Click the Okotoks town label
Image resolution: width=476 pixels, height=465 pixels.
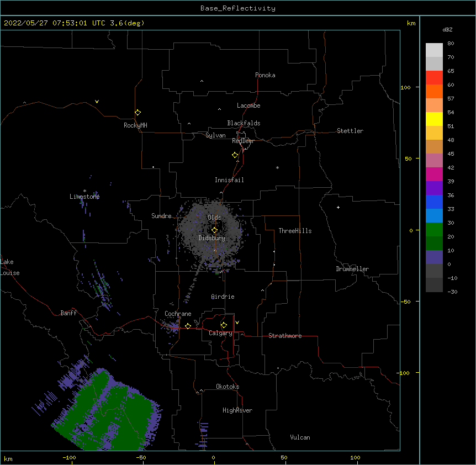coord(228,387)
